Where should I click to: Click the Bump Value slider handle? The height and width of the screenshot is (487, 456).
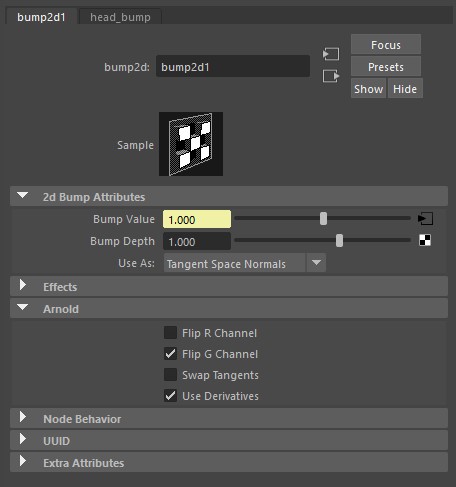pos(323,219)
